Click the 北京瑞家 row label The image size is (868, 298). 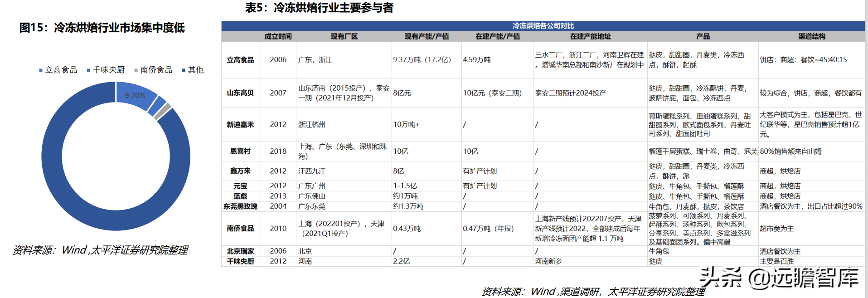[x=240, y=251]
